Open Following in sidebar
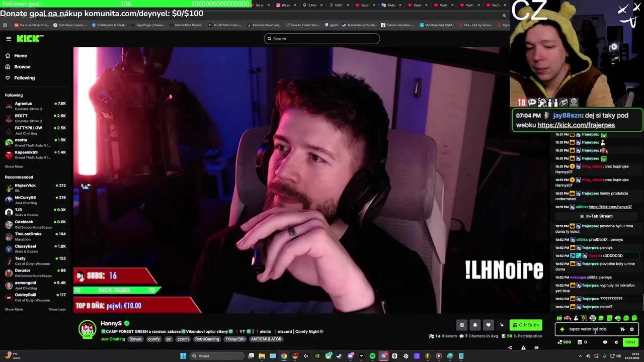This screenshot has height=362, width=644. click(20, 78)
